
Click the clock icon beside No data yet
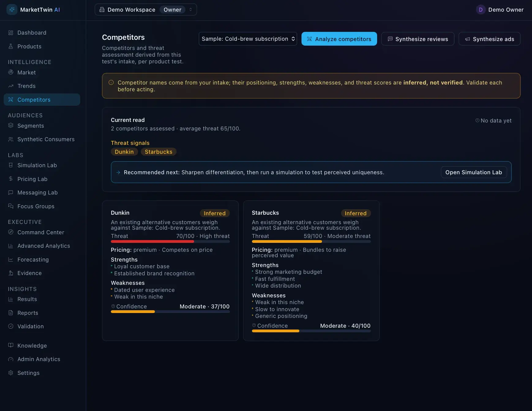(x=477, y=120)
